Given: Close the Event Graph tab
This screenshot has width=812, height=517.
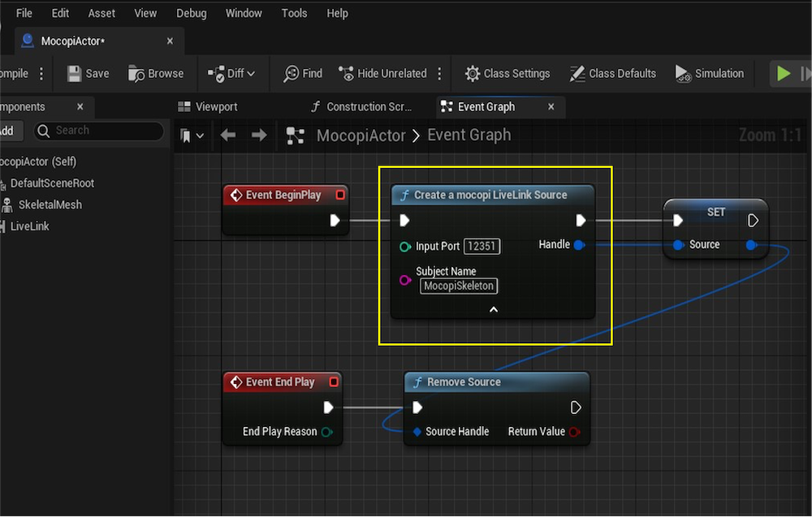Looking at the screenshot, I should coord(551,107).
